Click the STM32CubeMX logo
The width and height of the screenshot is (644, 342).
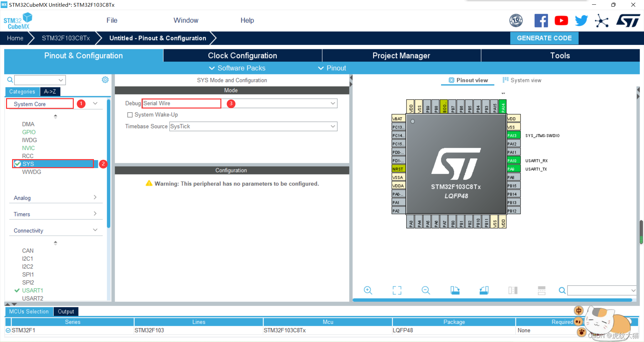tap(18, 21)
